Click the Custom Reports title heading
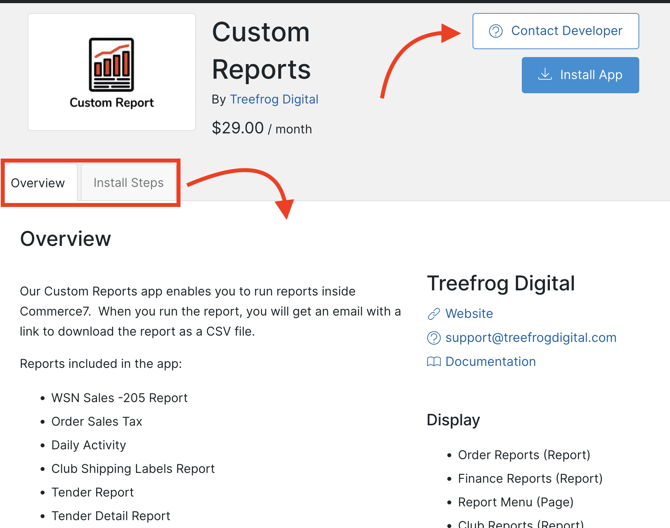The image size is (670, 528). [x=261, y=50]
